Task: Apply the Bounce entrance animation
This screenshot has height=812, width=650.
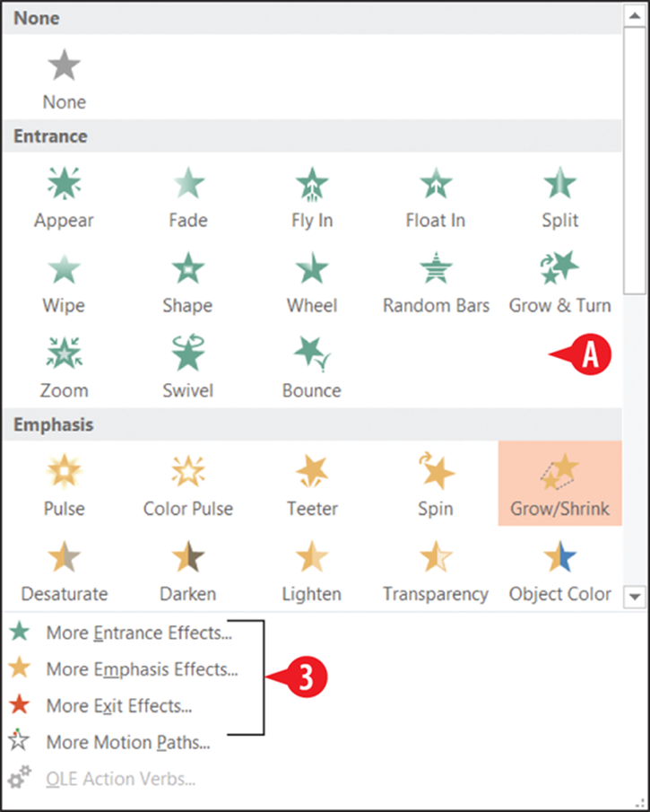Action: (x=311, y=368)
